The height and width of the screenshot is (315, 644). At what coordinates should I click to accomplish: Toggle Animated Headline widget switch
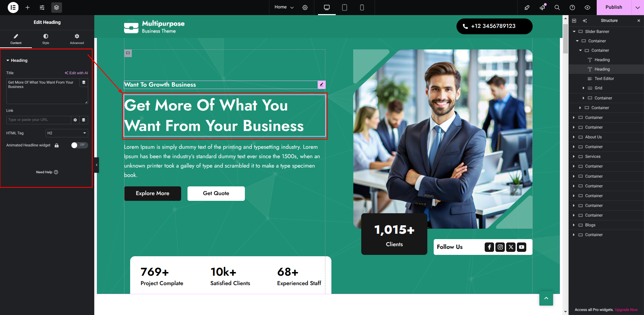coord(79,145)
